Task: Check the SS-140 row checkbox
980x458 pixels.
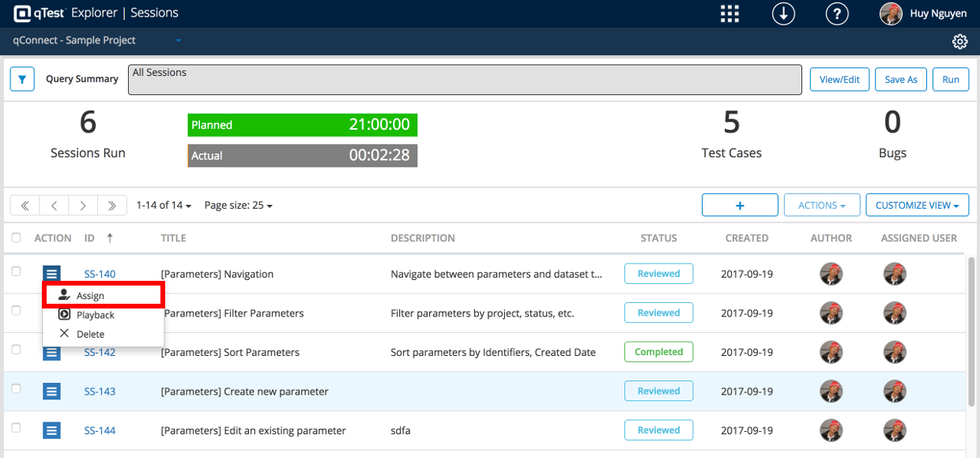Action: tap(16, 271)
